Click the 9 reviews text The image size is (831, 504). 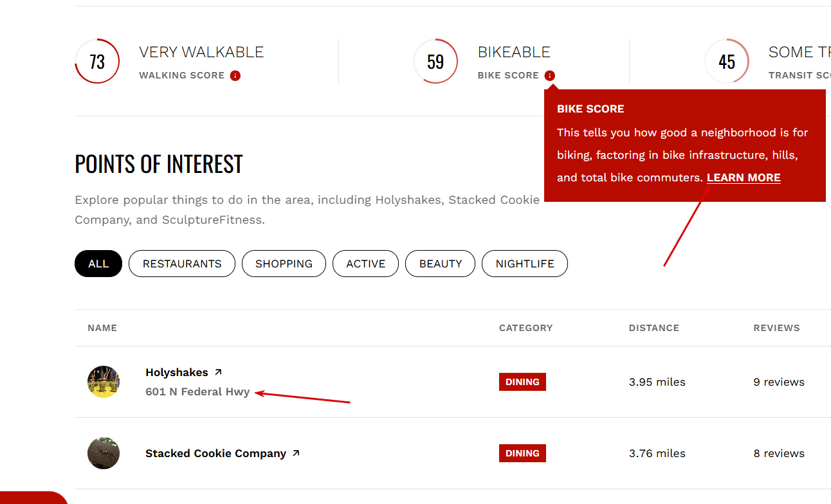coord(779,382)
